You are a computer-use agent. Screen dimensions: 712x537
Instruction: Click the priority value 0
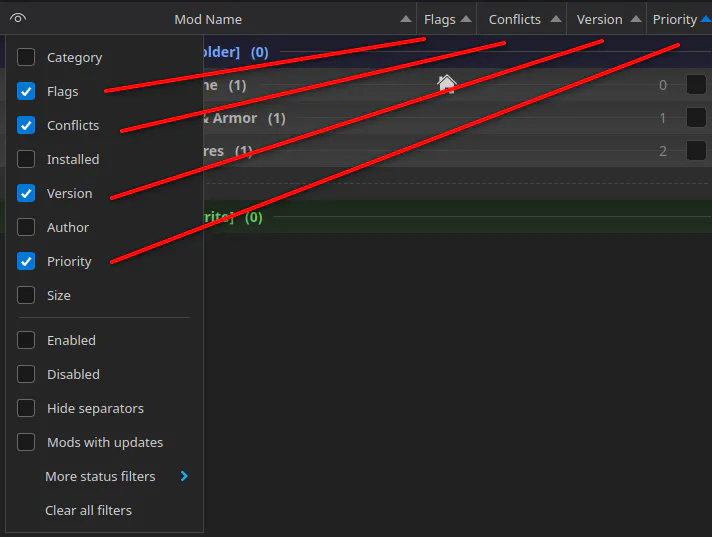[663, 85]
